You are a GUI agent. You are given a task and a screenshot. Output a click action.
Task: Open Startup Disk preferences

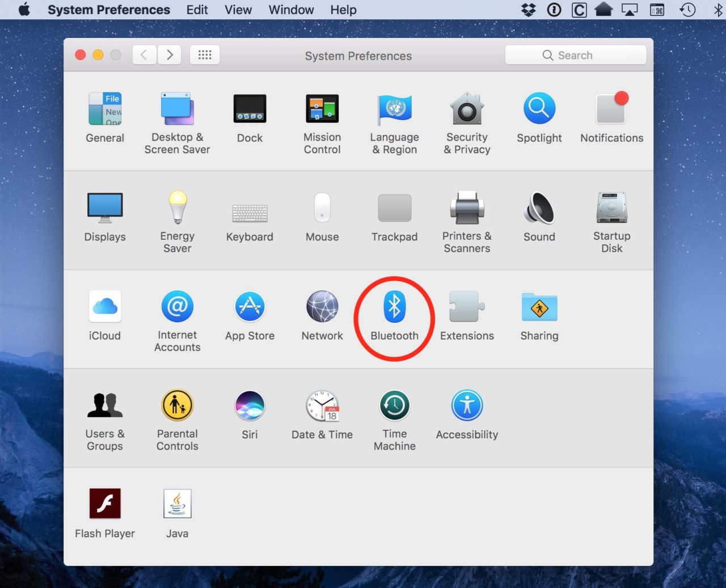pos(611,222)
